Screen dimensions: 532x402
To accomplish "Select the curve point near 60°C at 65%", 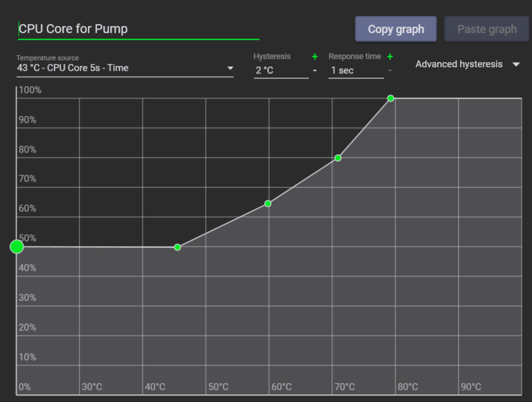I will point(268,204).
